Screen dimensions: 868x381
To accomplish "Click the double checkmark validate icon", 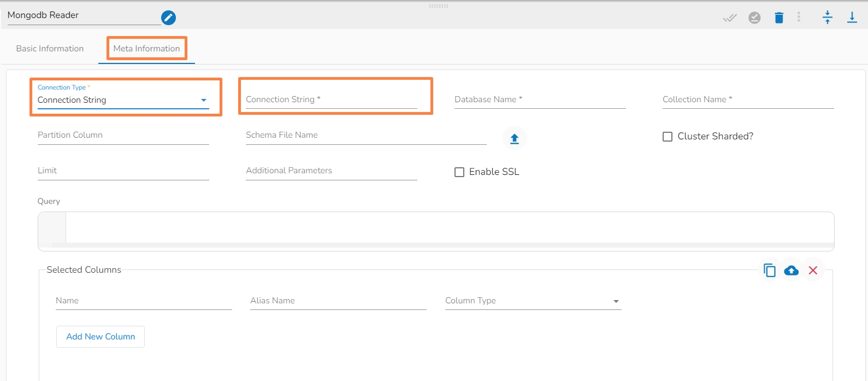I will 730,18.
